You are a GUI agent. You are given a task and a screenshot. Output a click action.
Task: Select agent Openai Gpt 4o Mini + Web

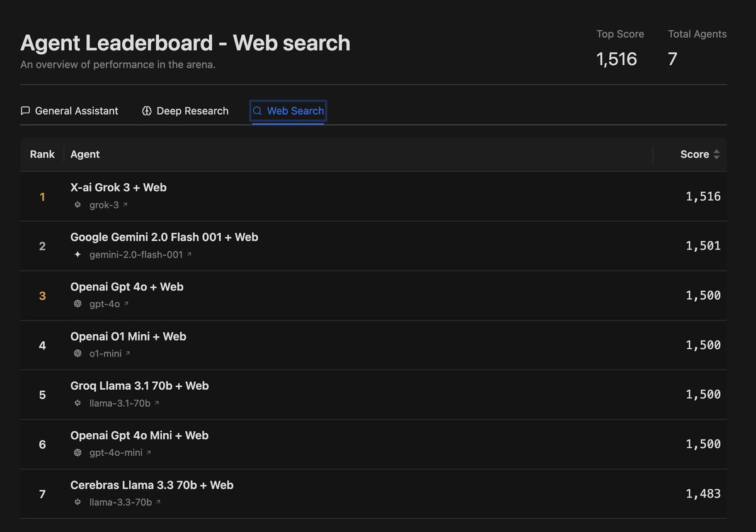(139, 436)
